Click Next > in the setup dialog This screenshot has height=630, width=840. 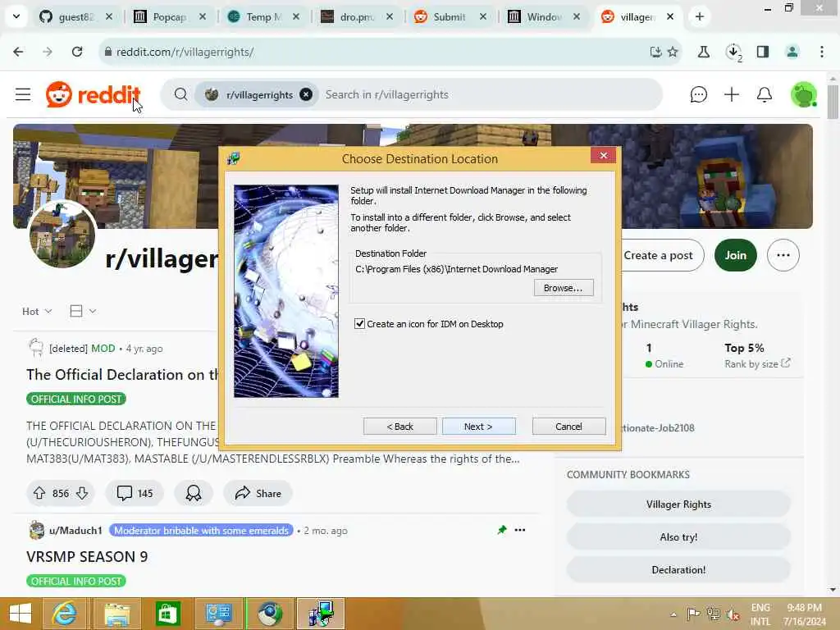coord(478,427)
